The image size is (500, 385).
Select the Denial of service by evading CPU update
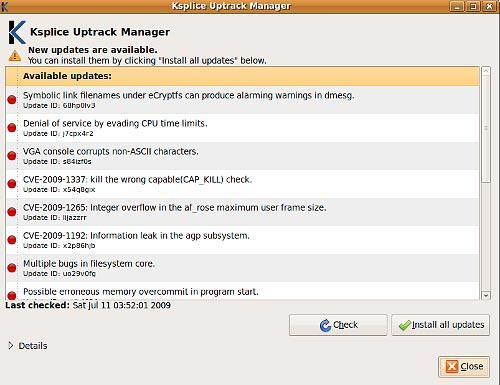(x=242, y=128)
